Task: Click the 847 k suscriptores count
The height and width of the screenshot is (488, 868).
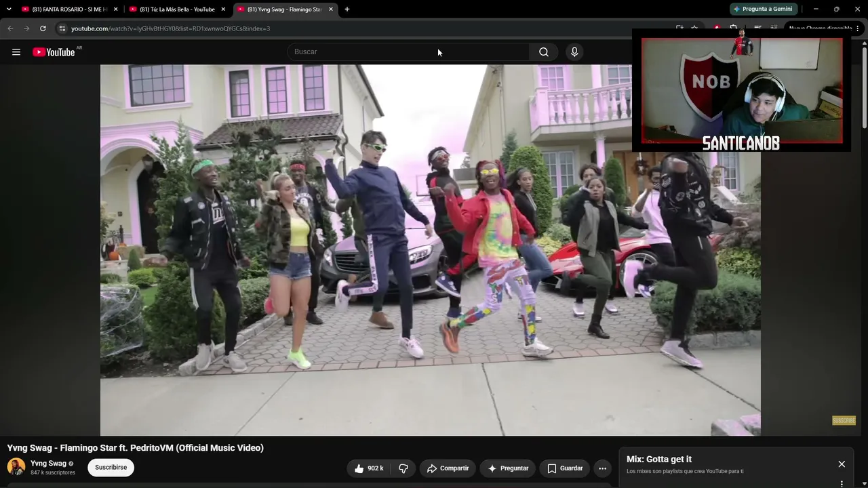Action: pos(53,472)
